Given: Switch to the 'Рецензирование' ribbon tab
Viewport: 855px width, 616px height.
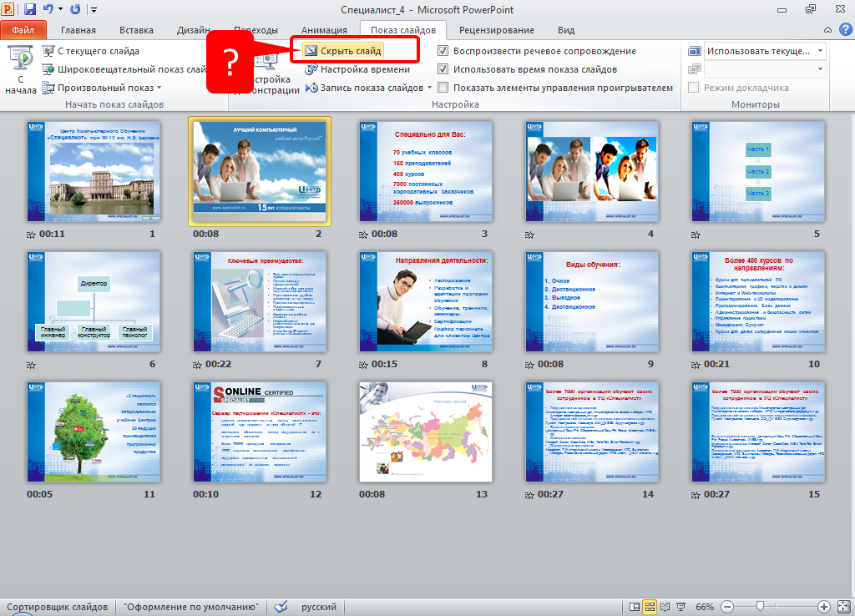Looking at the screenshot, I should [496, 30].
